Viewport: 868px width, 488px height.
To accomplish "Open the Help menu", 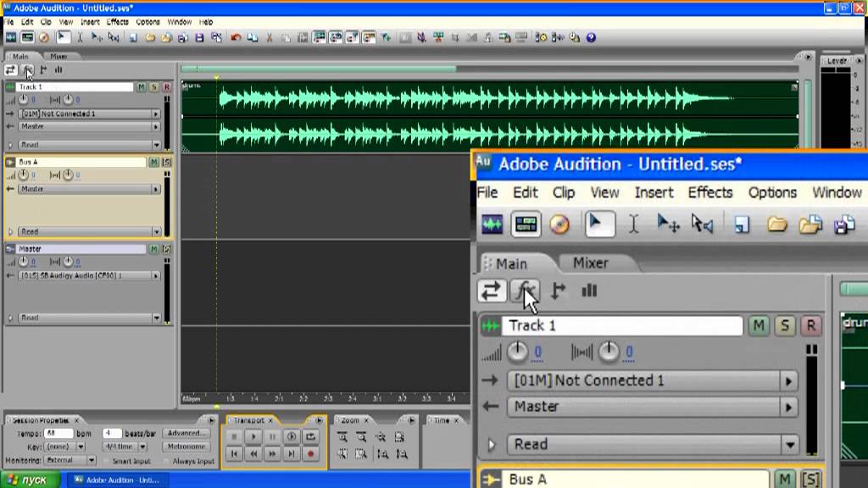I will (206, 22).
